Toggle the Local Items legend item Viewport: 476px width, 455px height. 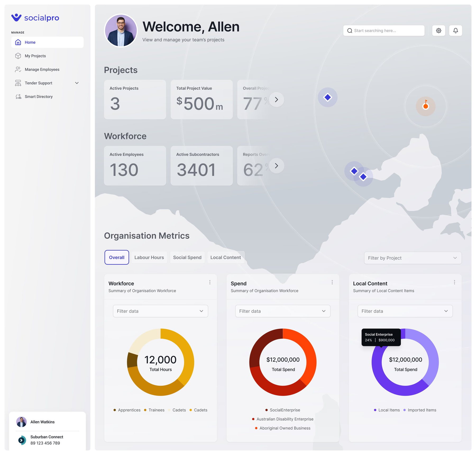coord(387,410)
